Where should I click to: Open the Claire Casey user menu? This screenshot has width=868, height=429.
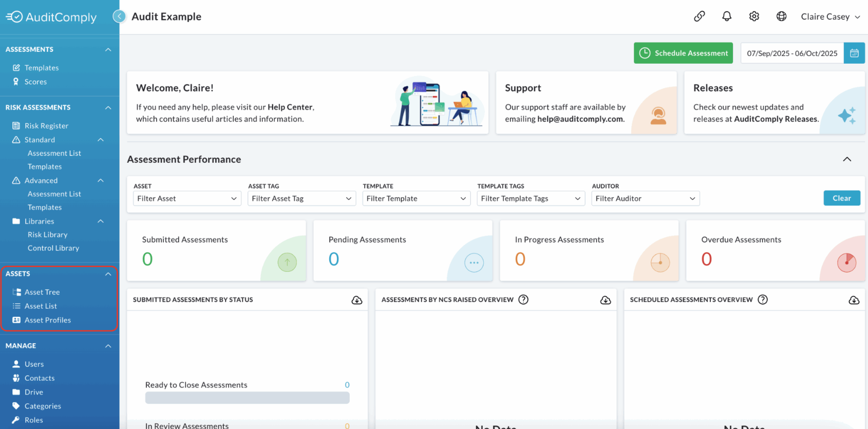pos(831,16)
